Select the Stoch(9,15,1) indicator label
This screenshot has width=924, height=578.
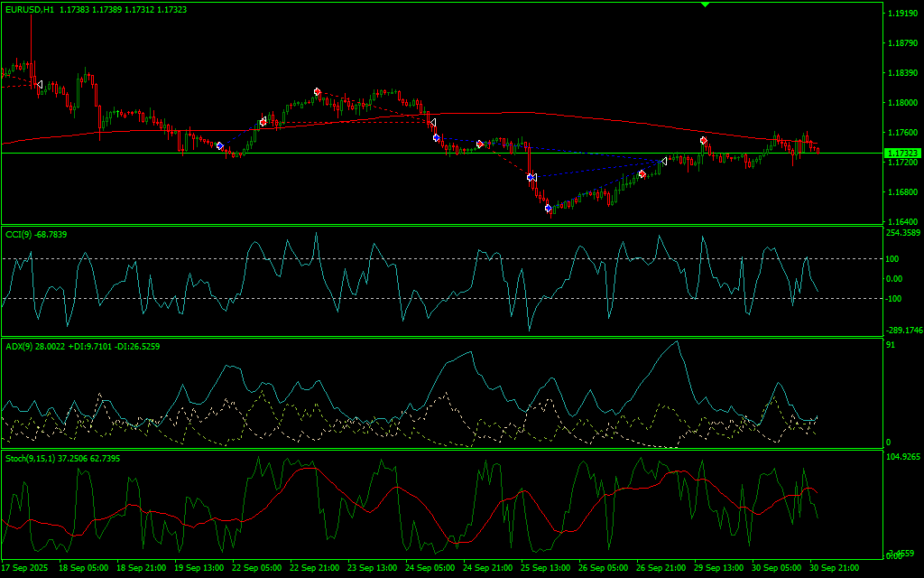[x=30, y=459]
